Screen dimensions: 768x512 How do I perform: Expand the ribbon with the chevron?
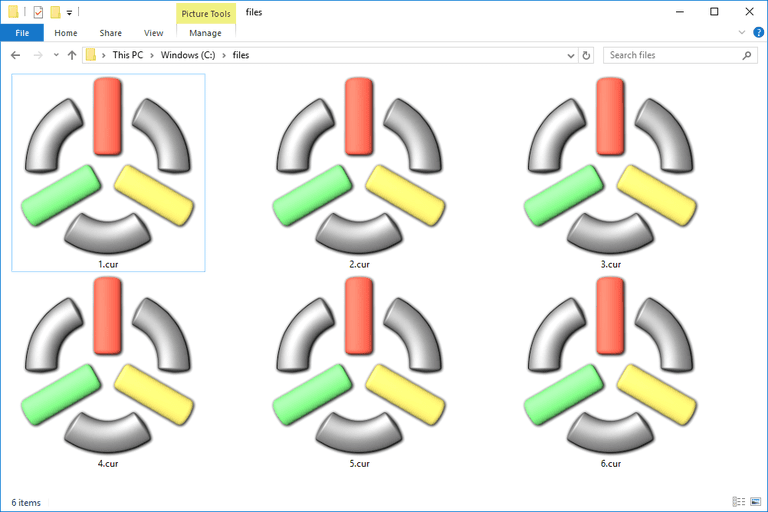742,32
